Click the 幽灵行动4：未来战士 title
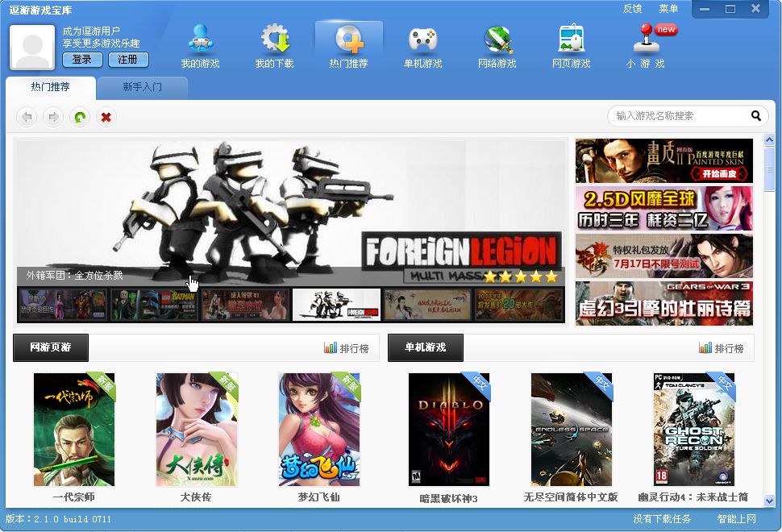The image size is (782, 532). click(x=693, y=497)
